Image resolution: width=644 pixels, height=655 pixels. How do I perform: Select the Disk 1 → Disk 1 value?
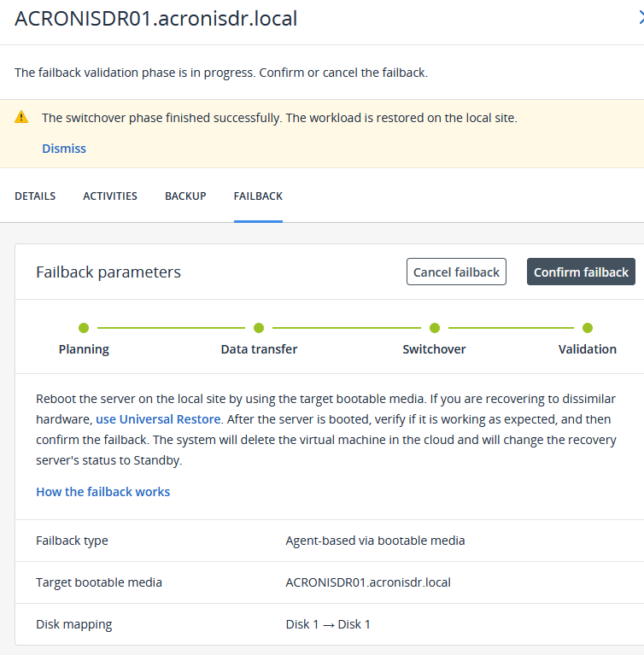[328, 624]
